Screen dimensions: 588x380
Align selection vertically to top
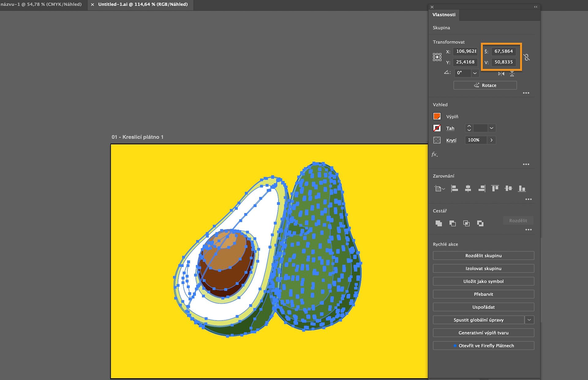point(495,188)
